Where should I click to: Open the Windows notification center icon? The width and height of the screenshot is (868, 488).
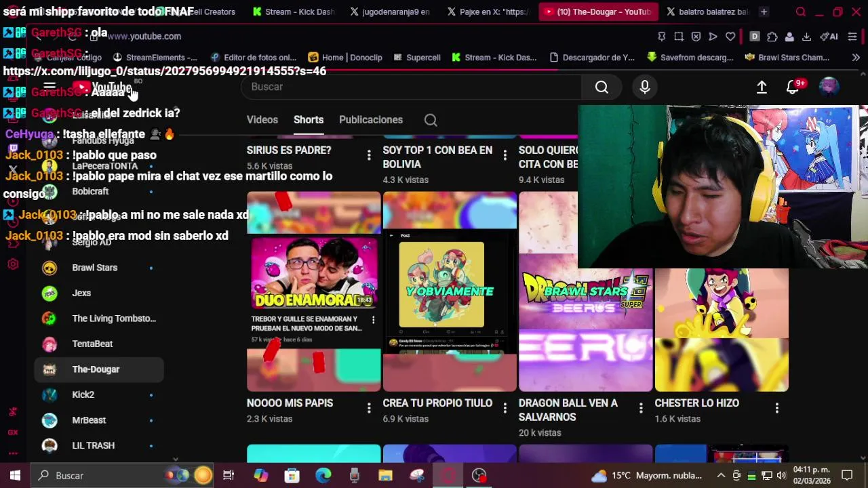click(x=847, y=475)
